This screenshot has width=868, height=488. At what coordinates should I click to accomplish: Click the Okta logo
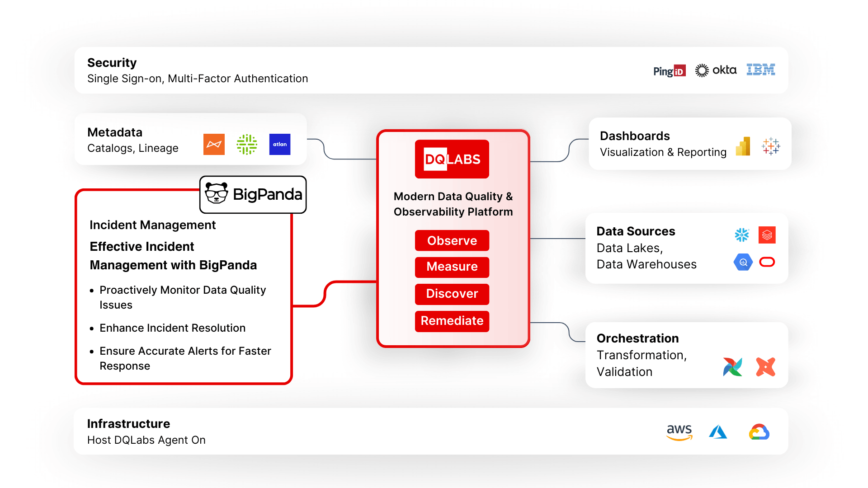716,70
